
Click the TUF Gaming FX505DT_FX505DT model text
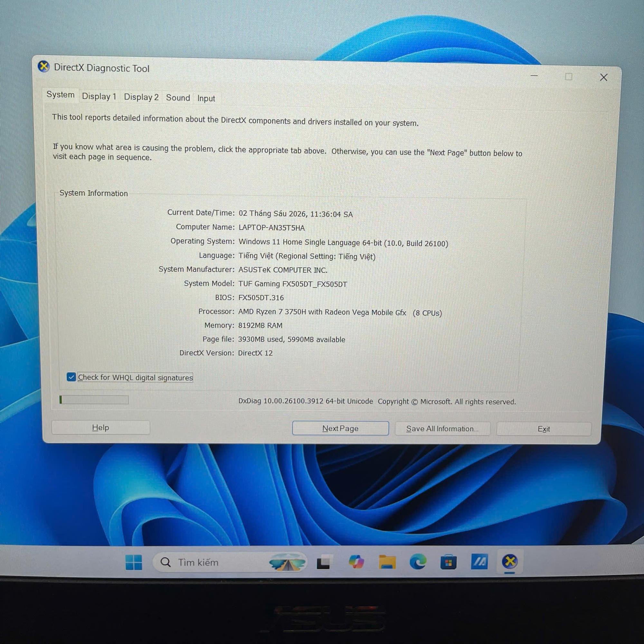(x=292, y=284)
